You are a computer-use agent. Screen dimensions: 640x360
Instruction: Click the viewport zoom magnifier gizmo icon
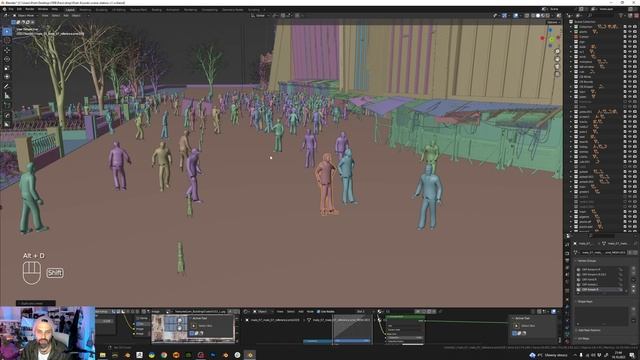(557, 51)
